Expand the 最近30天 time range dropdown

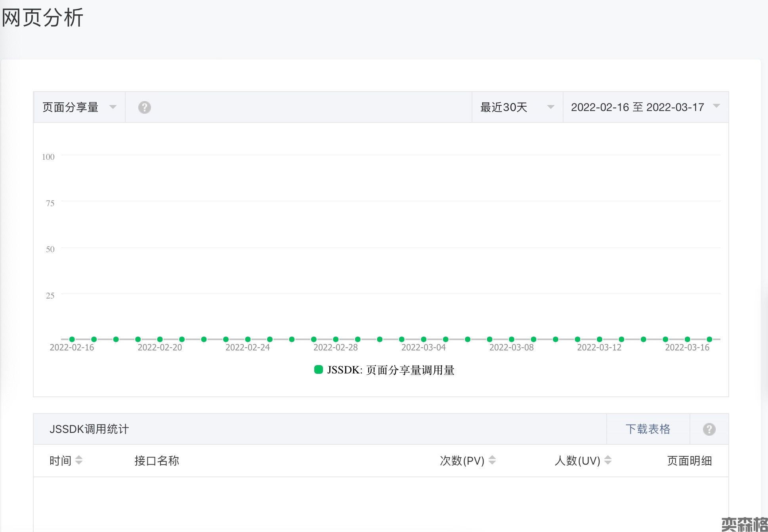coord(517,107)
